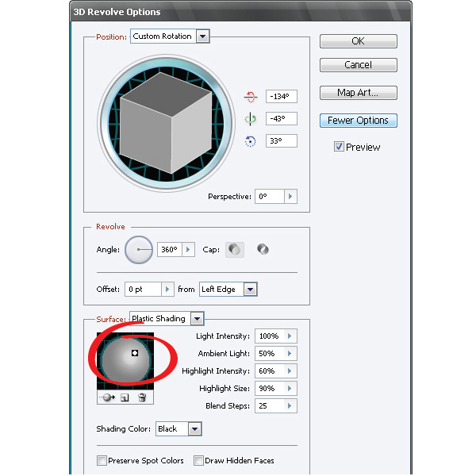Open the revolve Angle value arrow
This screenshot has height=476, width=476.
[x=188, y=250]
